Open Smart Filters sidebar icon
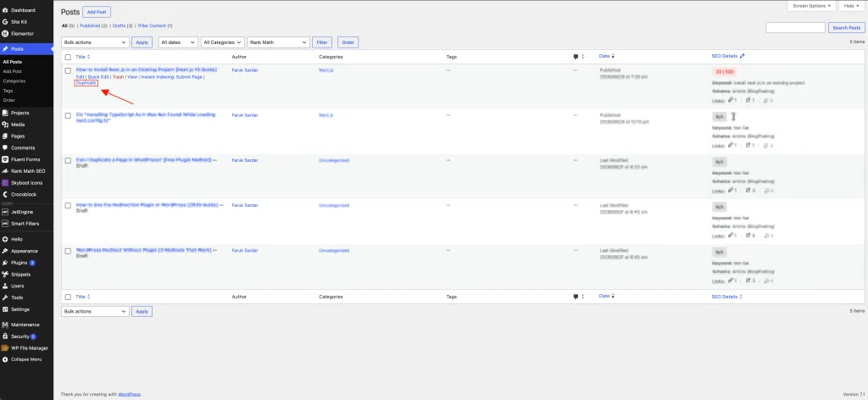Viewport: 868px width, 400px height. click(x=5, y=224)
